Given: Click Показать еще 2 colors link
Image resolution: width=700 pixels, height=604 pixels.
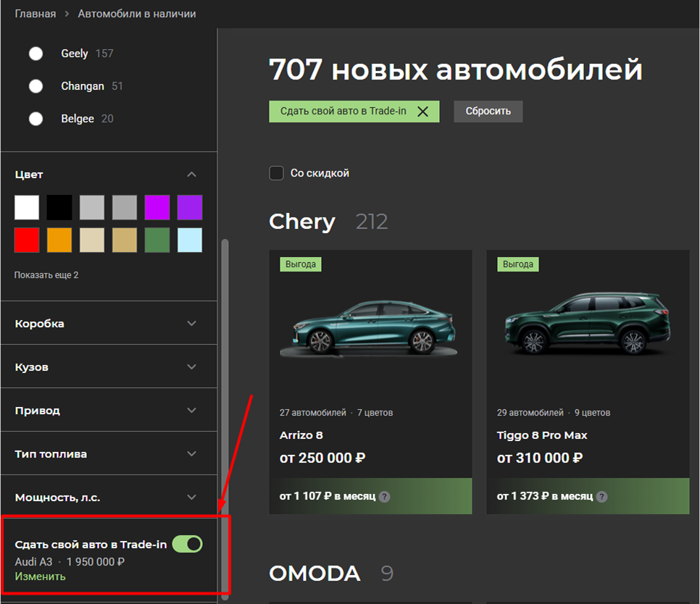Looking at the screenshot, I should (46, 274).
